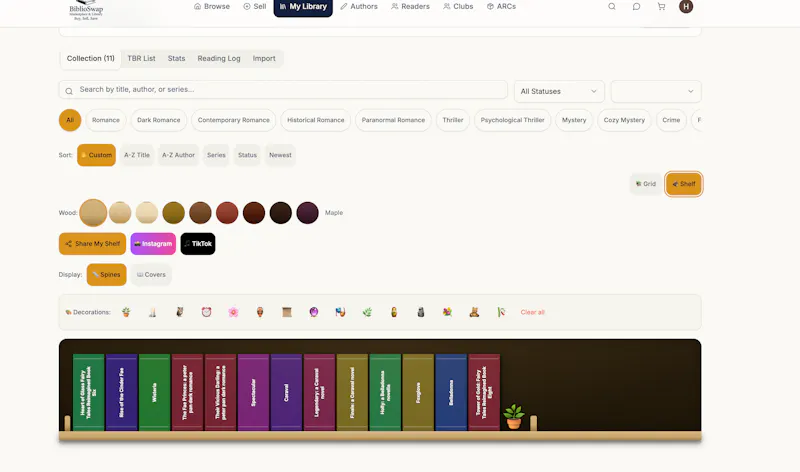Screen dimensions: 800x472
Task: Filter by Dark Romance chip
Action: [159, 120]
